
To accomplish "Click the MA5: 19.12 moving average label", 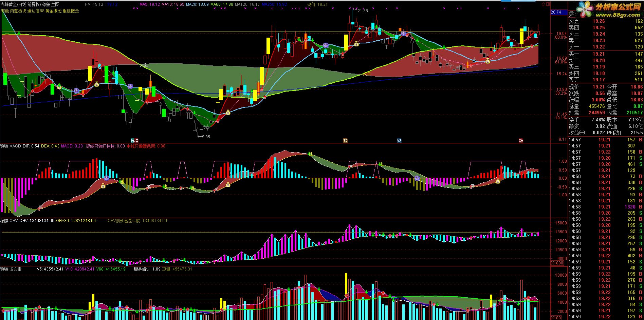I will pyautogui.click(x=150, y=4).
